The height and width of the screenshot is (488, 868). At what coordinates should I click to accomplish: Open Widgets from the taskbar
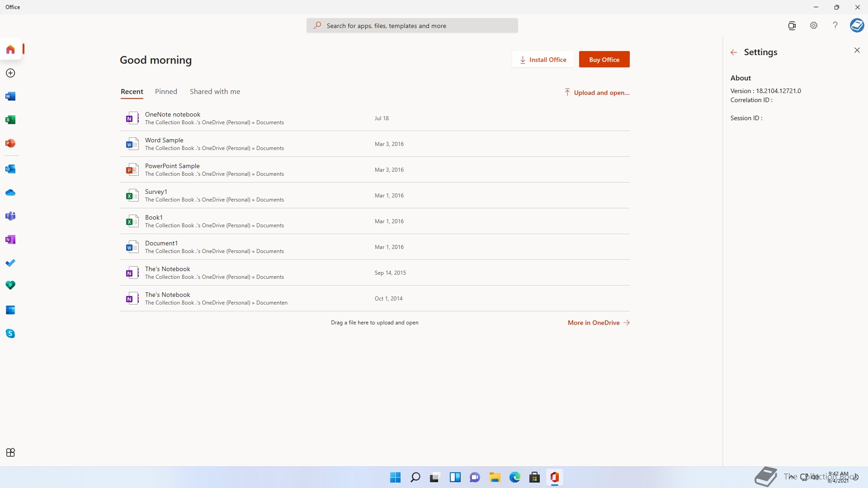pos(455,478)
